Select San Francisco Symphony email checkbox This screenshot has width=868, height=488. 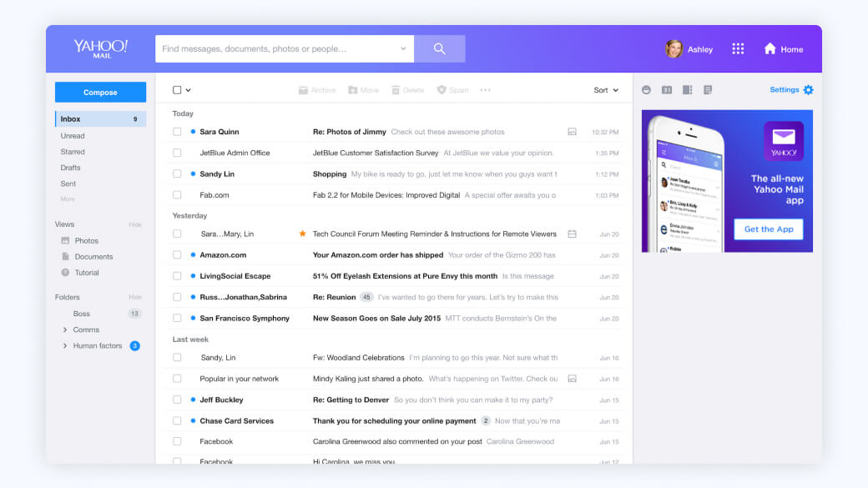click(177, 318)
